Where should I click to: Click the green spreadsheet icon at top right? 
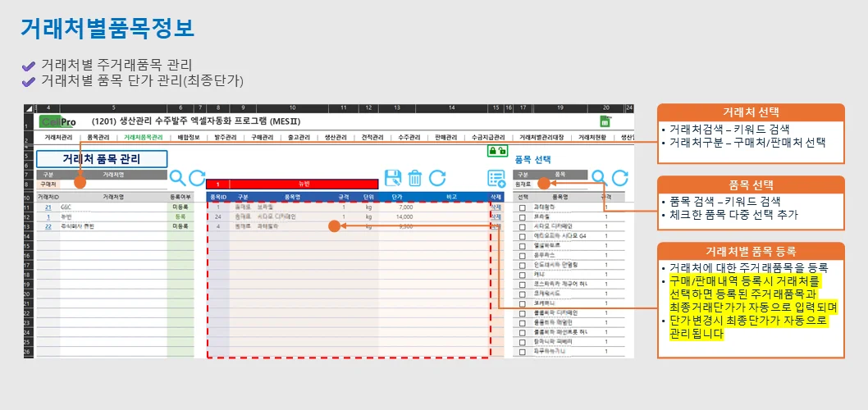point(605,121)
